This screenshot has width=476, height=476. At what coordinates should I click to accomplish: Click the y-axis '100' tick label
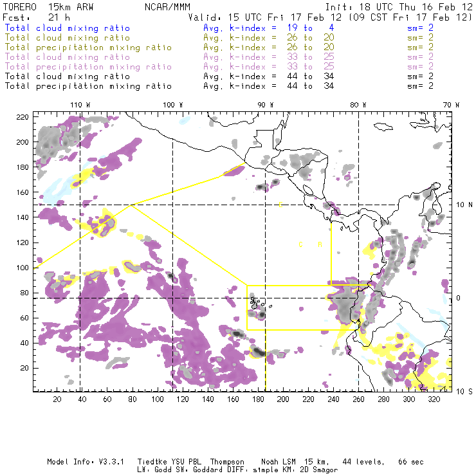(23, 268)
